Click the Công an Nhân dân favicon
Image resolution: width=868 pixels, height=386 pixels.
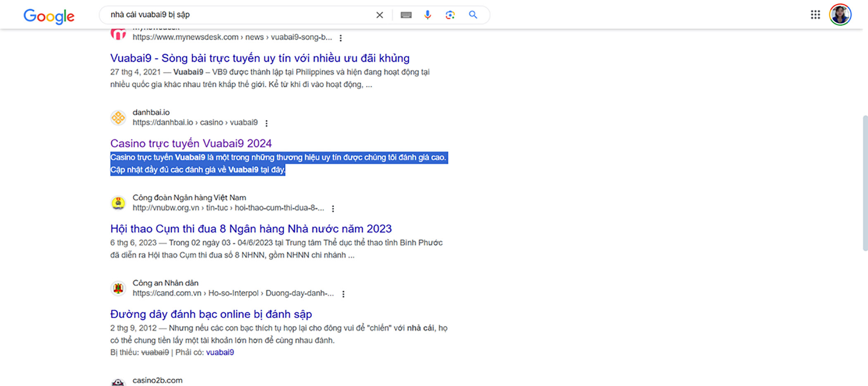(x=118, y=288)
